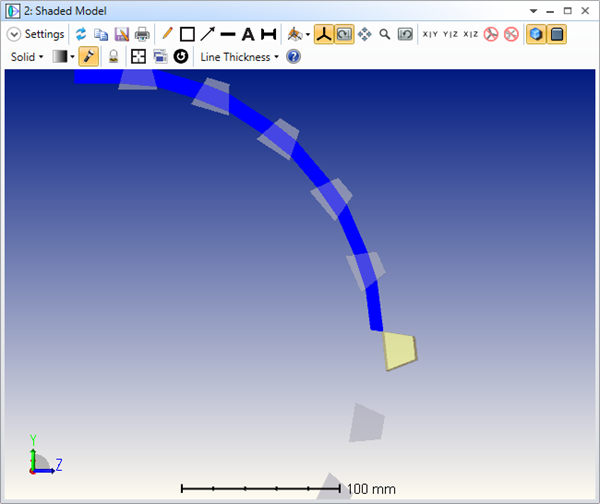Click the refresh/update icon
The image size is (600, 504).
81,34
